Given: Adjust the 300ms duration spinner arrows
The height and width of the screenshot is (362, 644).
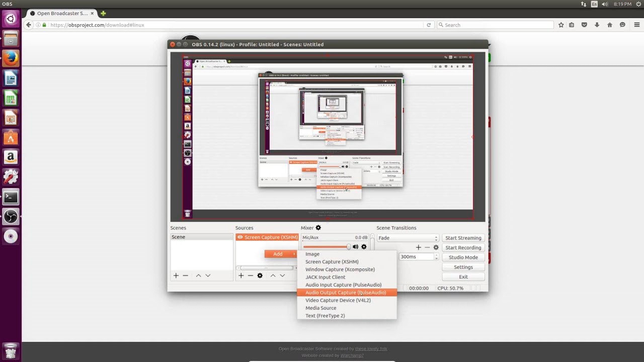Looking at the screenshot, I should click(x=436, y=256).
